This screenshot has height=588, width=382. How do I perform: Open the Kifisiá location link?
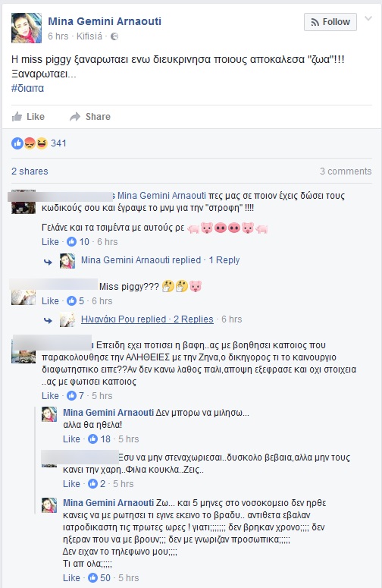pos(89,36)
